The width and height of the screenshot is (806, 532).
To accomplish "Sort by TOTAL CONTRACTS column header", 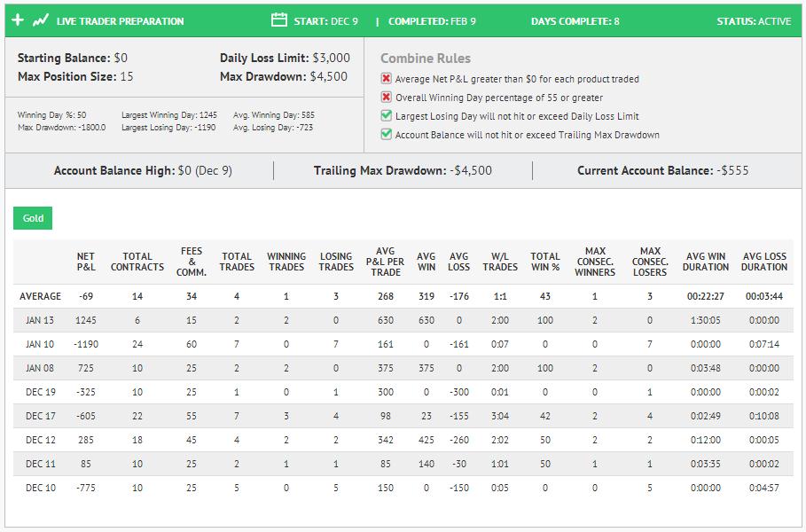I will tap(137, 262).
